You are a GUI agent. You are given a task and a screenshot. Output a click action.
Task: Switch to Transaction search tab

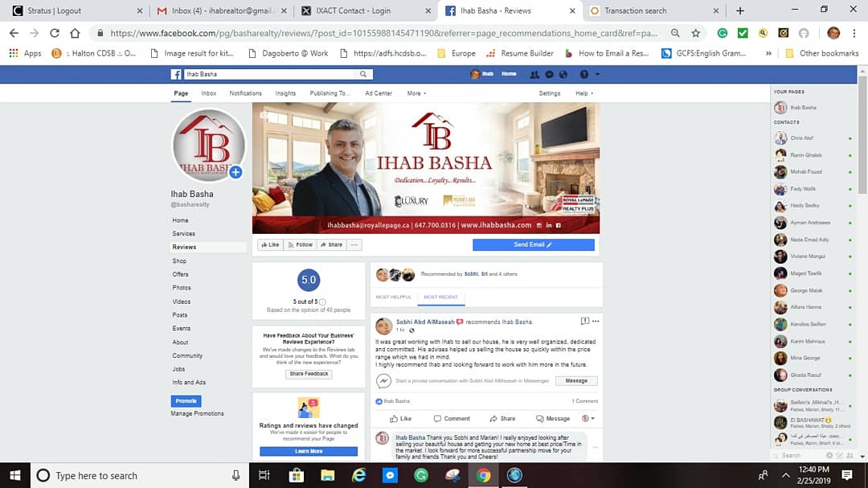[654, 10]
